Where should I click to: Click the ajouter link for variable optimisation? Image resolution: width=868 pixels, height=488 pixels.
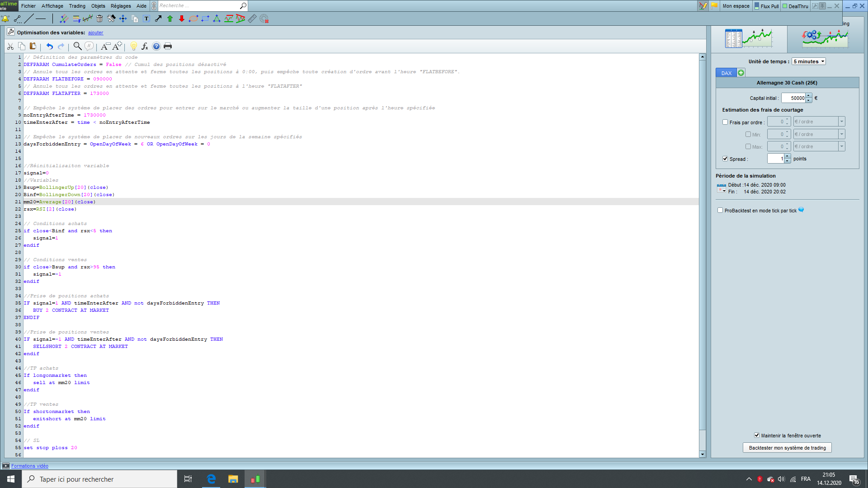[95, 33]
